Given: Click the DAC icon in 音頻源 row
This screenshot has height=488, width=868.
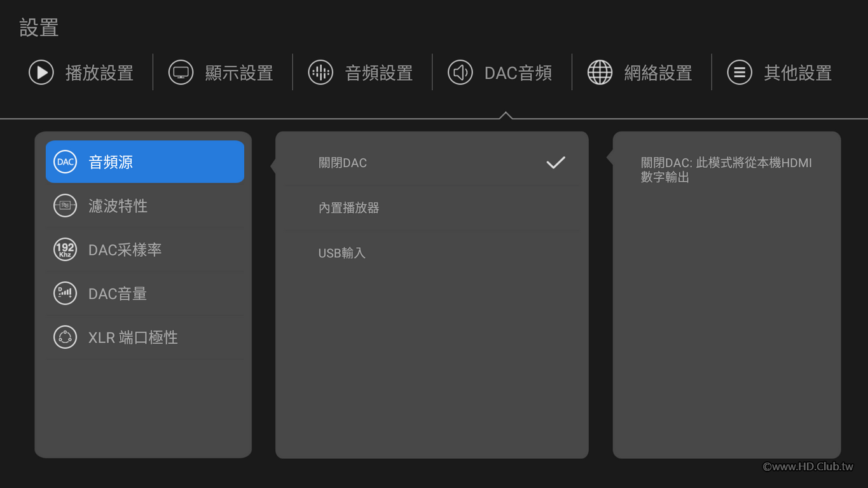Looking at the screenshot, I should 65,161.
